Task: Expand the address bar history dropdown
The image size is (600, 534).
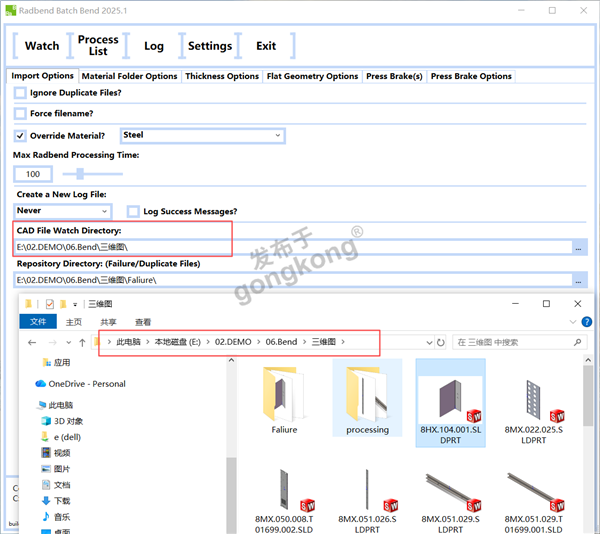Action: pos(429,343)
